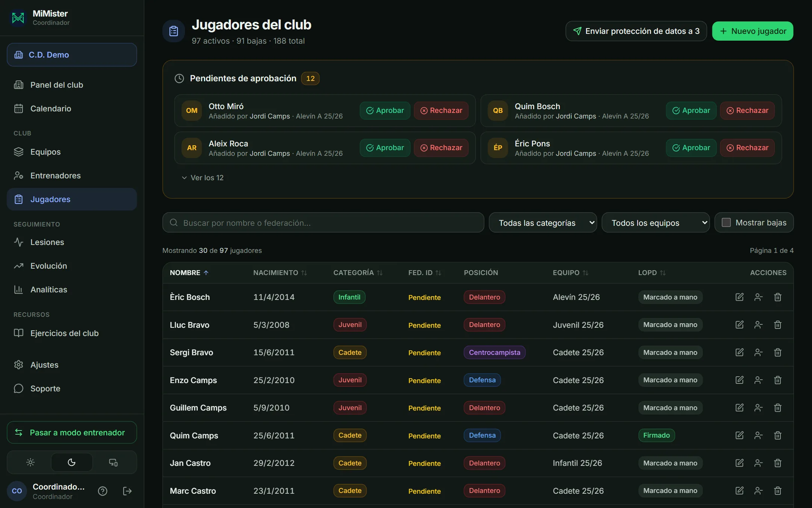
Task: Edit Lluc Bravo via pencil icon
Action: (739, 325)
